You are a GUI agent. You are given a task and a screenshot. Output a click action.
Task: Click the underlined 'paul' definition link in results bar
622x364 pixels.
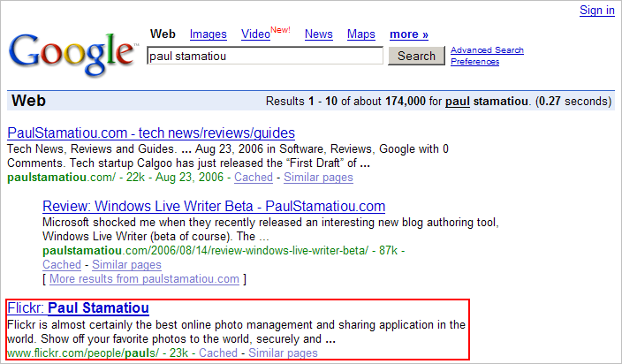458,102
